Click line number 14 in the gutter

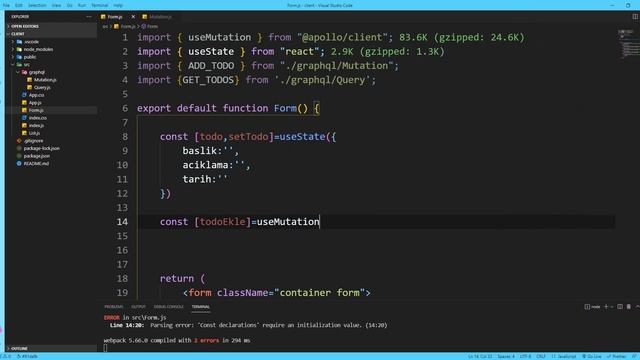coord(122,222)
